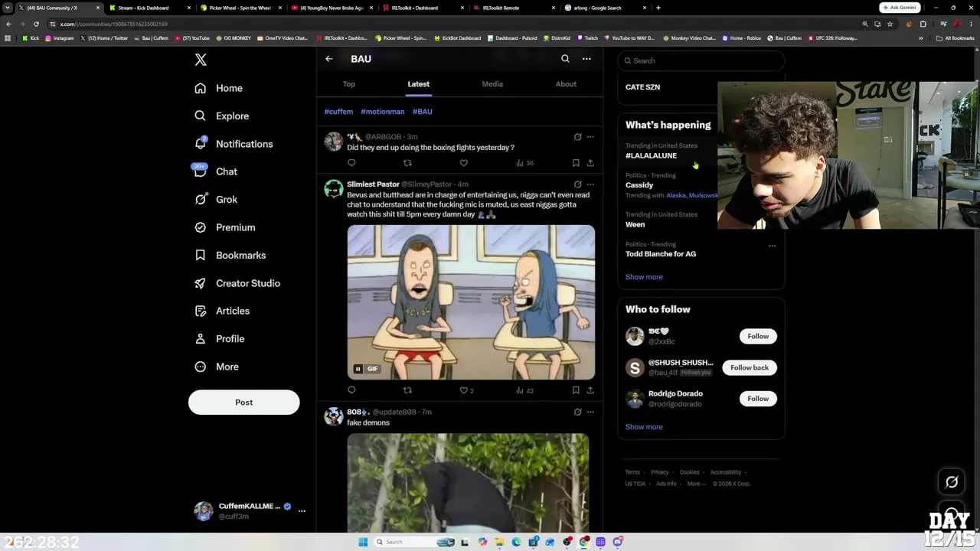
Task: Switch to the arlong - Google Search browser tab
Action: (x=605, y=8)
